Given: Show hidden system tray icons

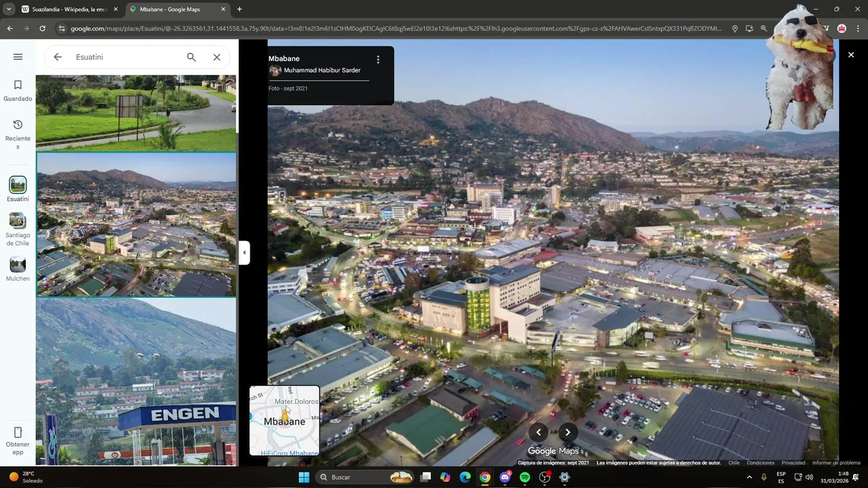Looking at the screenshot, I should 749,477.
